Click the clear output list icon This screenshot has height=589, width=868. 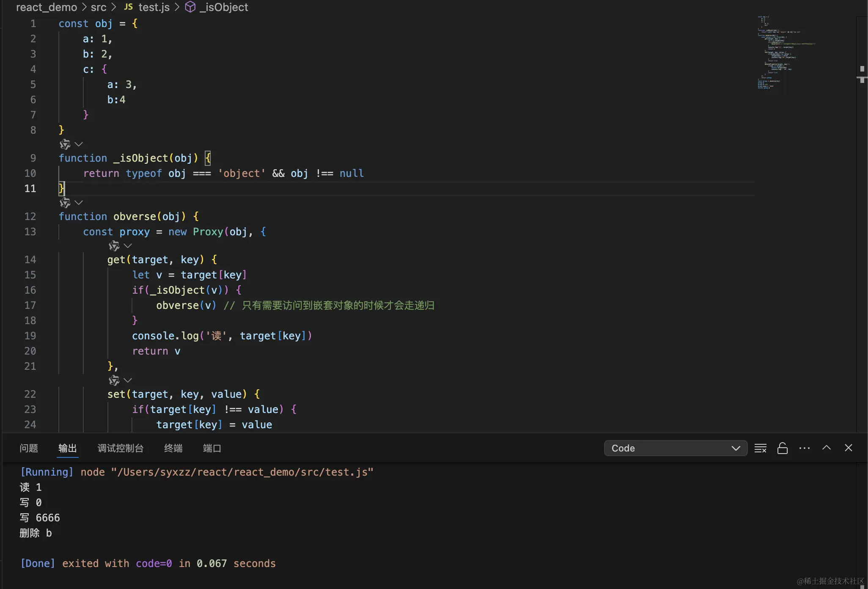tap(760, 448)
